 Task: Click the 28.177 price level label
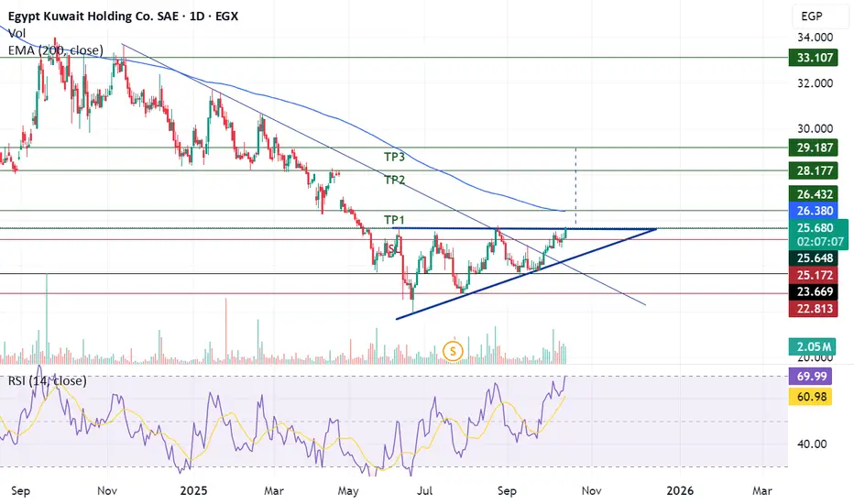(813, 170)
